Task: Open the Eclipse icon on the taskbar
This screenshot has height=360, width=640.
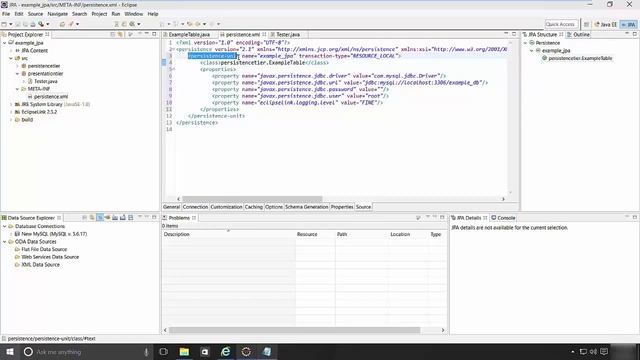Action: pyautogui.click(x=246, y=352)
